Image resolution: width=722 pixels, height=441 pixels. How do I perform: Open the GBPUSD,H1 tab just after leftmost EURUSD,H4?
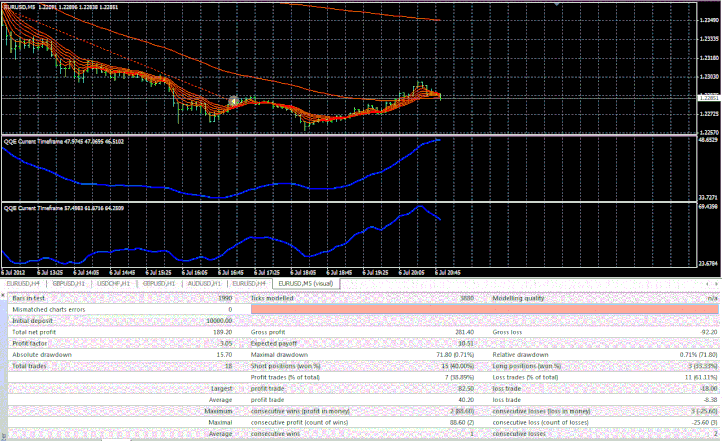pyautogui.click(x=68, y=284)
